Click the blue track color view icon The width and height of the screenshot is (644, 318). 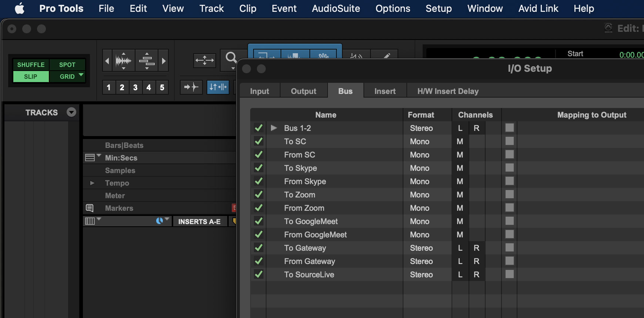click(x=160, y=221)
